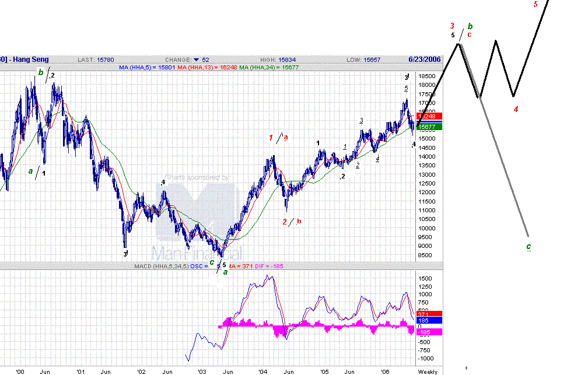Click the 14000 price axis label
Viewport: 588px width, 375px height.
click(x=427, y=157)
